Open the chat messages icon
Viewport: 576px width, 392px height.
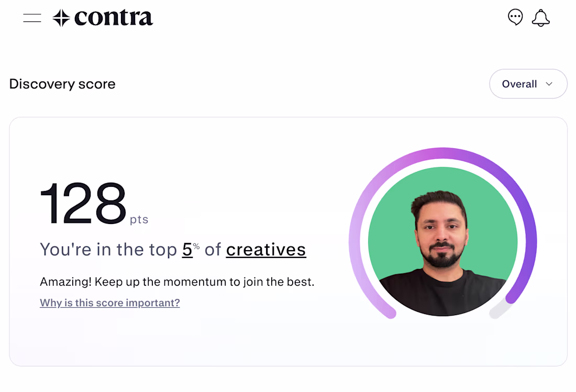coord(515,17)
